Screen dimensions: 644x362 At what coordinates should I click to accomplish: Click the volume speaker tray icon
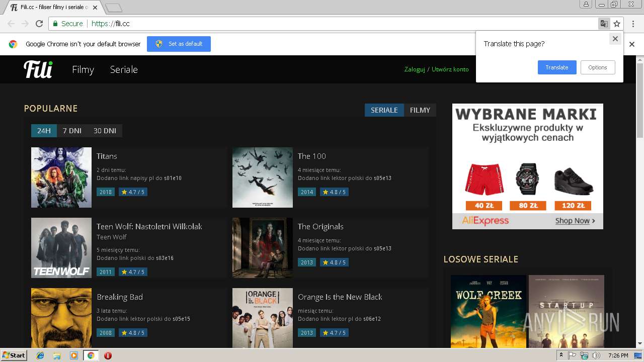coord(596,355)
